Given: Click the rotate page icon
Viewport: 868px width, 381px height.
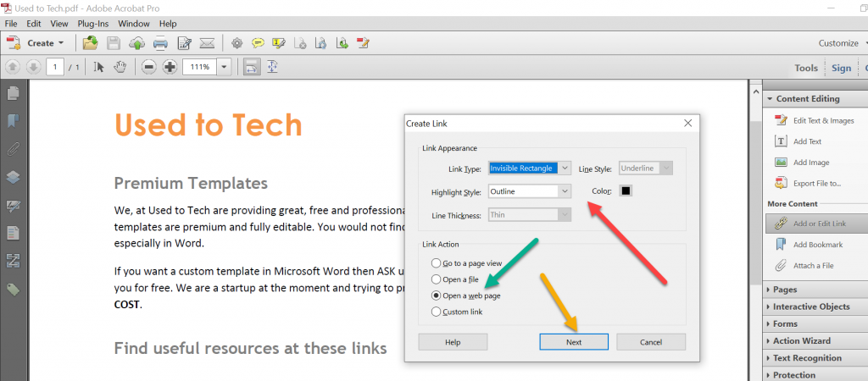Looking at the screenshot, I should 342,42.
